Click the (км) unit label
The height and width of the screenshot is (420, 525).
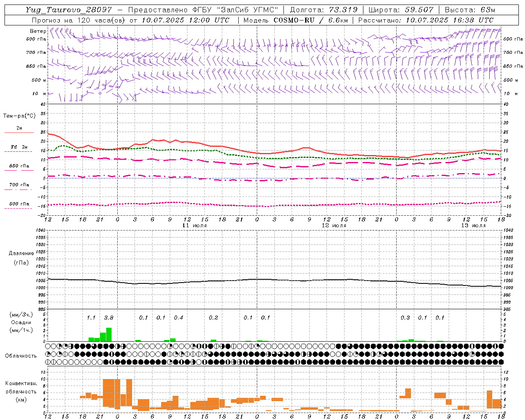point(21,399)
